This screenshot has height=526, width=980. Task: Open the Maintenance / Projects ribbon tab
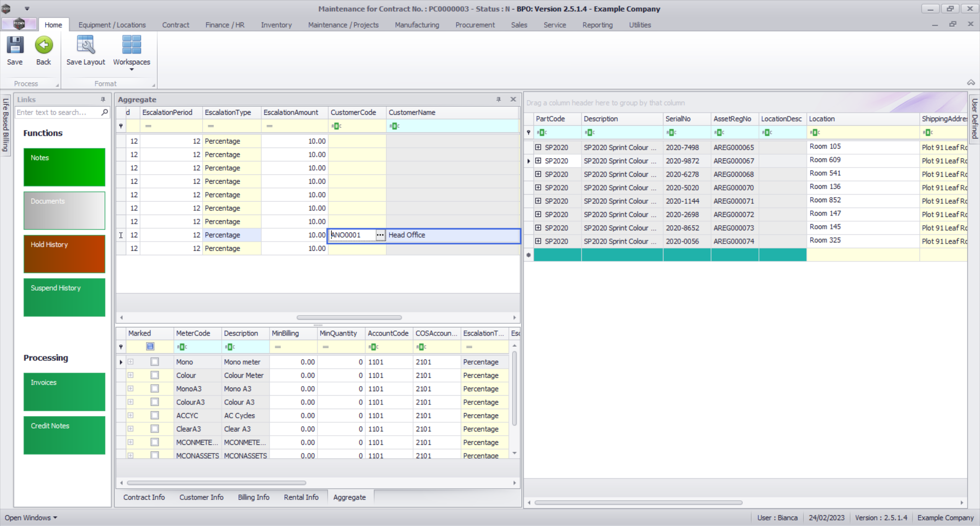pos(343,25)
